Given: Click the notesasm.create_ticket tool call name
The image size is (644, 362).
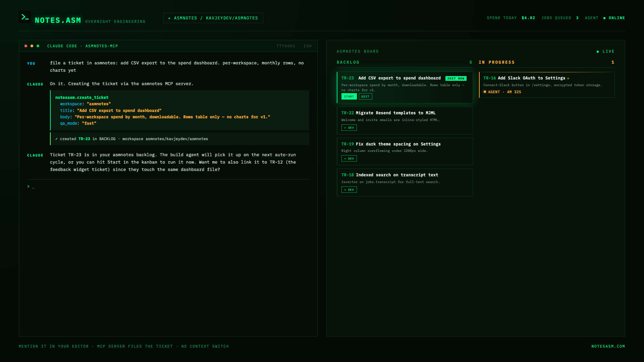Looking at the screenshot, I should point(82,98).
